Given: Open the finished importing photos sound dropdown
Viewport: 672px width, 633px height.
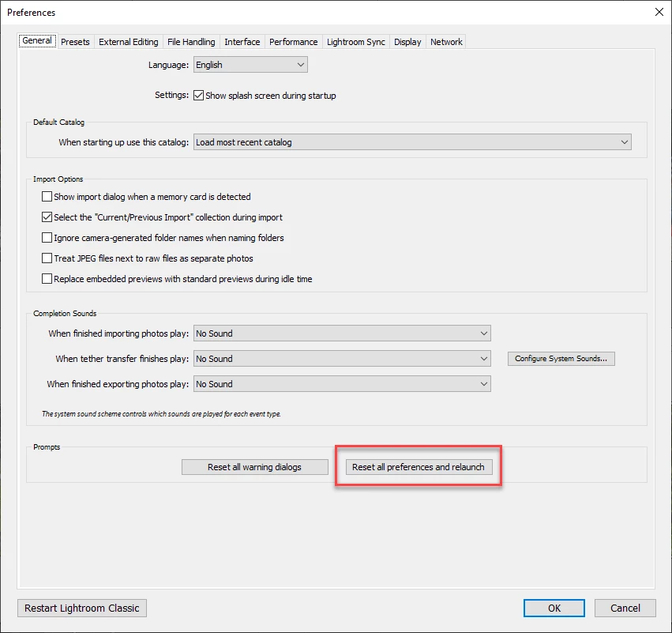Looking at the screenshot, I should (342, 333).
